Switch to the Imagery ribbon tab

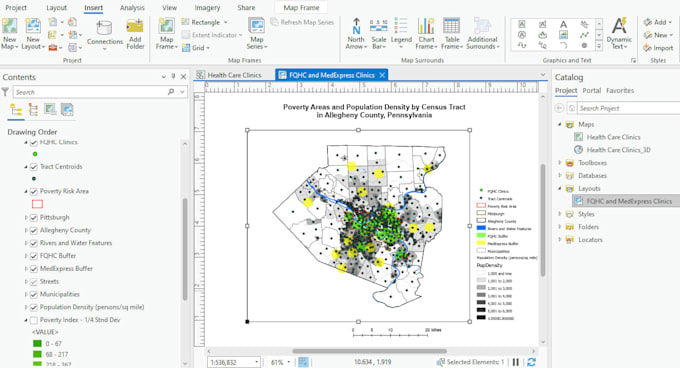207,8
